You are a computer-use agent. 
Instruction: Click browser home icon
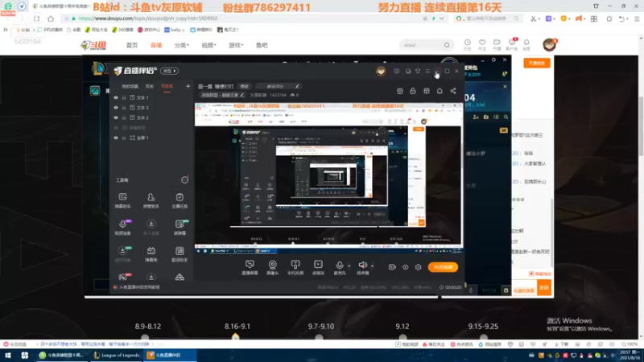[x=51, y=19]
